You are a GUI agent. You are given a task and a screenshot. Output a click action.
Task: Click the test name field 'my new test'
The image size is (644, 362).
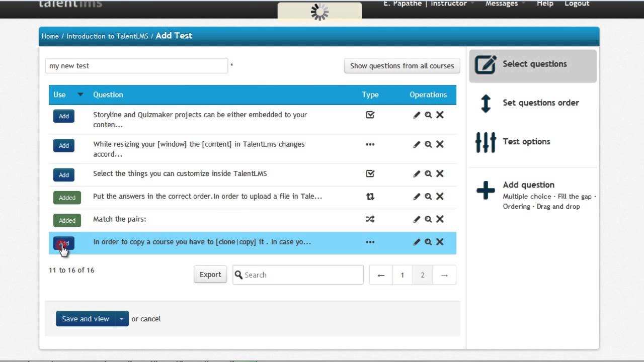click(136, 66)
